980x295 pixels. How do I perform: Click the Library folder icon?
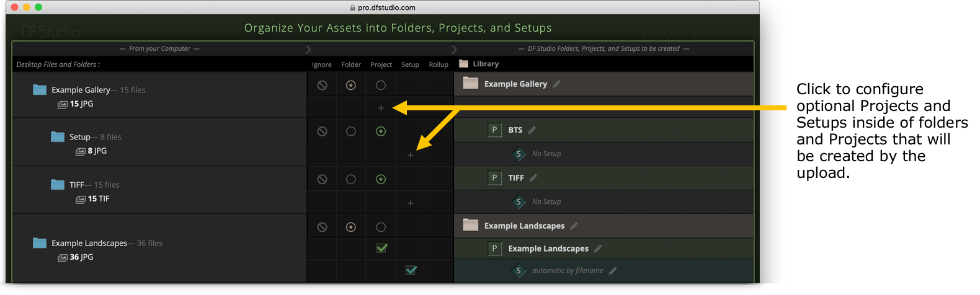tap(463, 64)
